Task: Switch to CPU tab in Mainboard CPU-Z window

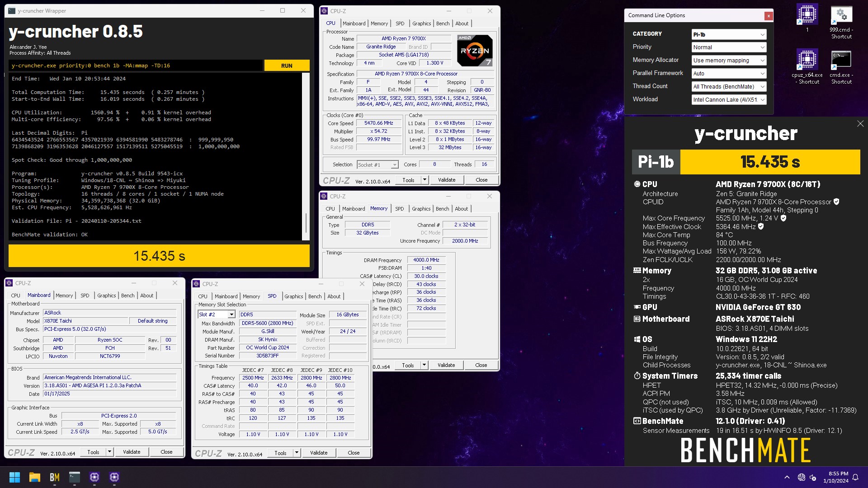Action: coord(15,296)
